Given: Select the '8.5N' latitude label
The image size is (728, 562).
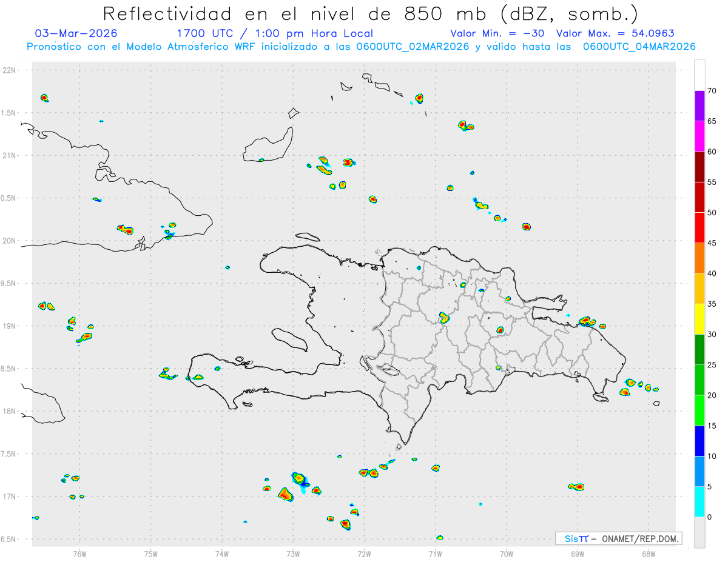Looking at the screenshot, I should pos(9,369).
